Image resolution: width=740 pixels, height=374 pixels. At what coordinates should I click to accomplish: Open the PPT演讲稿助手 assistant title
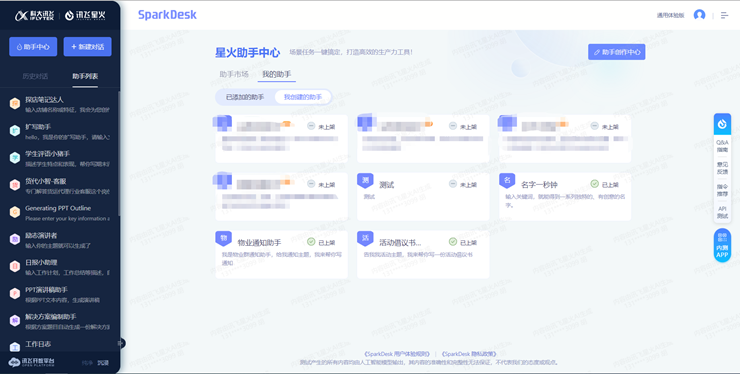click(46, 289)
